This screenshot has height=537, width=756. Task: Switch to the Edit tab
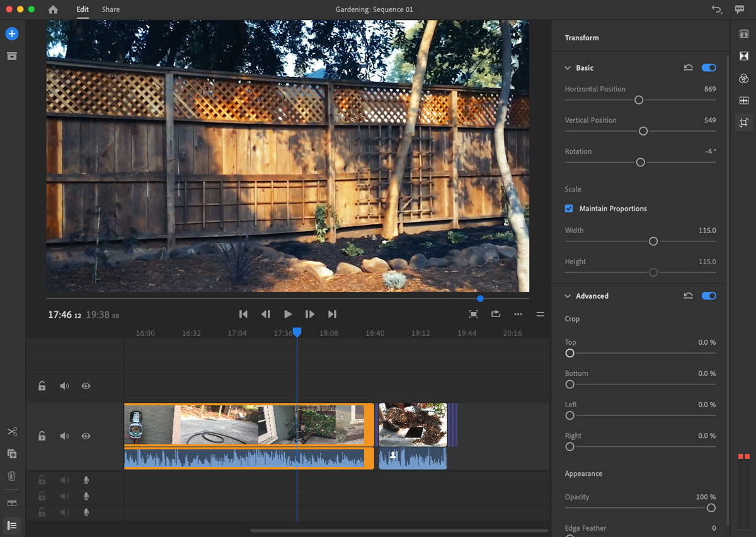click(83, 9)
